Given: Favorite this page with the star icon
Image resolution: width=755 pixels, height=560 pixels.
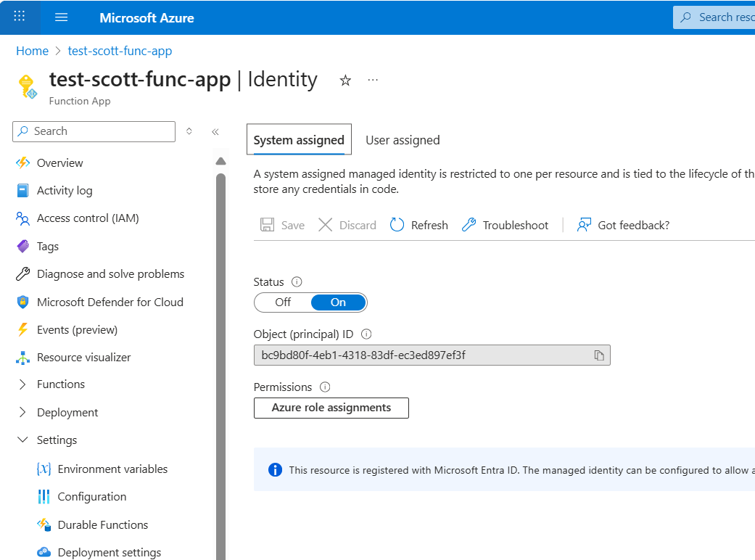Looking at the screenshot, I should pos(345,81).
